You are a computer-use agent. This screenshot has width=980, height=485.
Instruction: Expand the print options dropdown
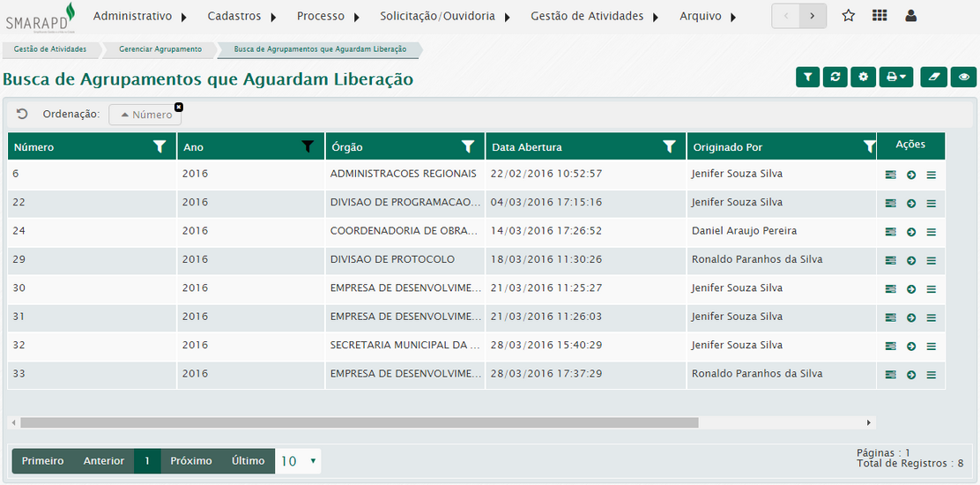896,78
